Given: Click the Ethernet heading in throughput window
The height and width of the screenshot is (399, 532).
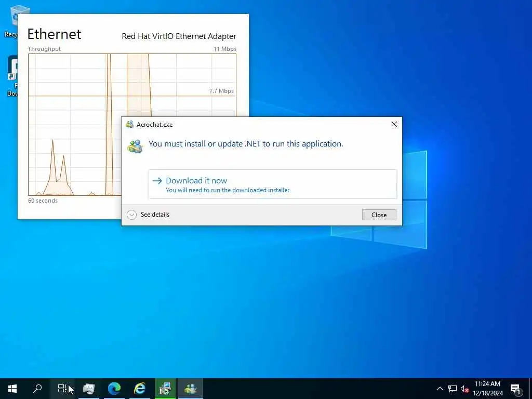Looking at the screenshot, I should click(x=54, y=34).
